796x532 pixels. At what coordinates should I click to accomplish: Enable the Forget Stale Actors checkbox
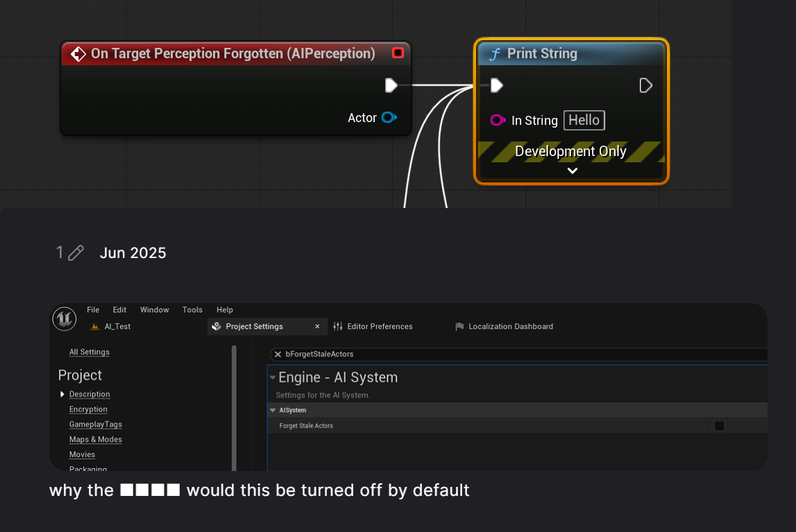(x=720, y=426)
